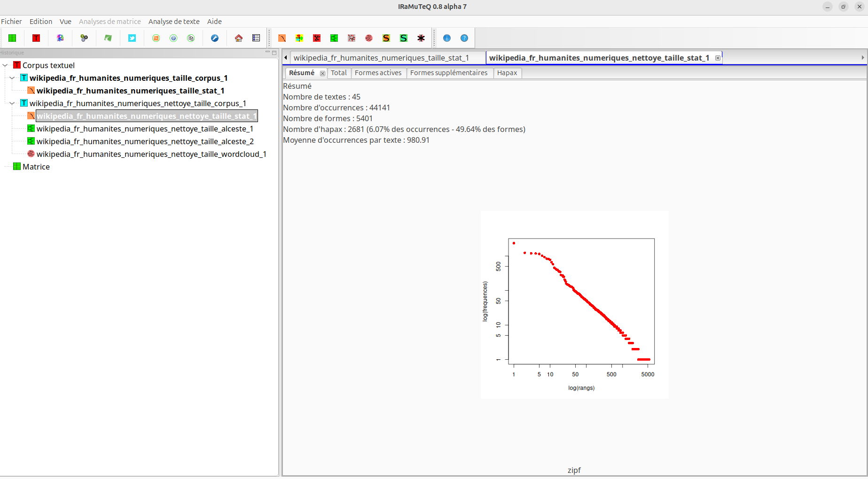The height and width of the screenshot is (479, 868).
Task: Click the red house home icon
Action: pos(239,38)
